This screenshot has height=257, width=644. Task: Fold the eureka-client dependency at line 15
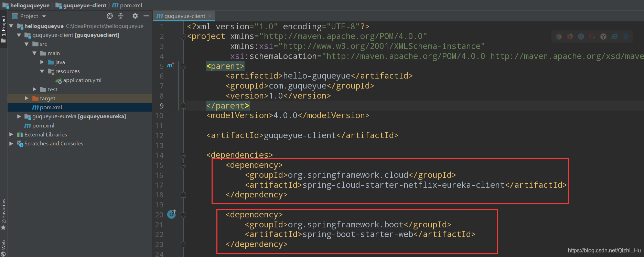[183, 165]
